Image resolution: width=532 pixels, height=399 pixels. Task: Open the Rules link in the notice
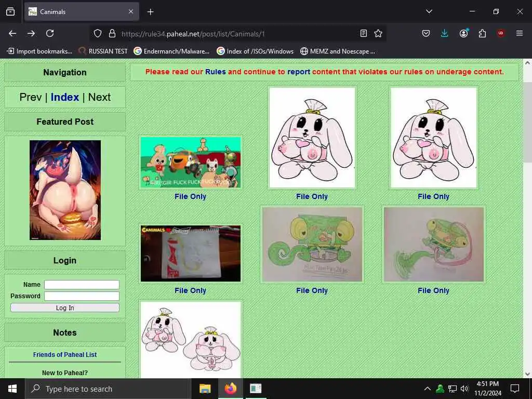point(216,72)
